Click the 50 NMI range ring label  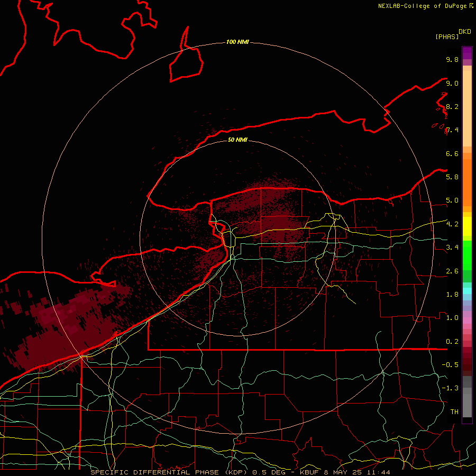coord(237,140)
